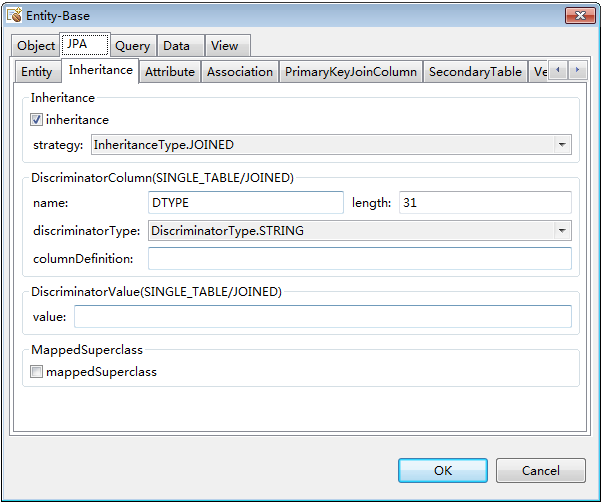Viewport: 602px width, 503px height.
Task: Expand the discriminatorType dropdown
Action: (x=562, y=231)
